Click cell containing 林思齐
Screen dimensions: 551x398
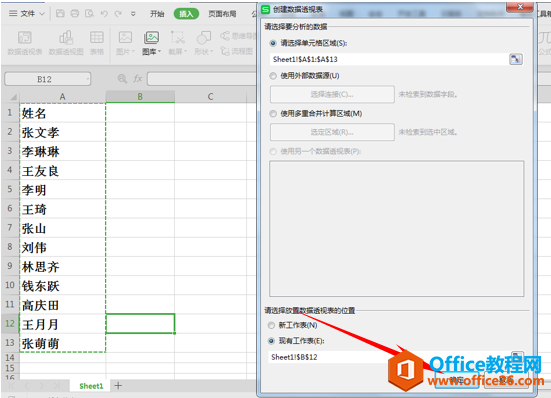click(x=63, y=266)
